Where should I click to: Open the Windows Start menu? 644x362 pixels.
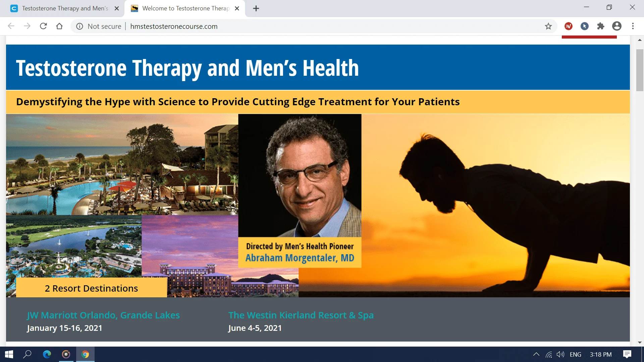[x=9, y=354]
